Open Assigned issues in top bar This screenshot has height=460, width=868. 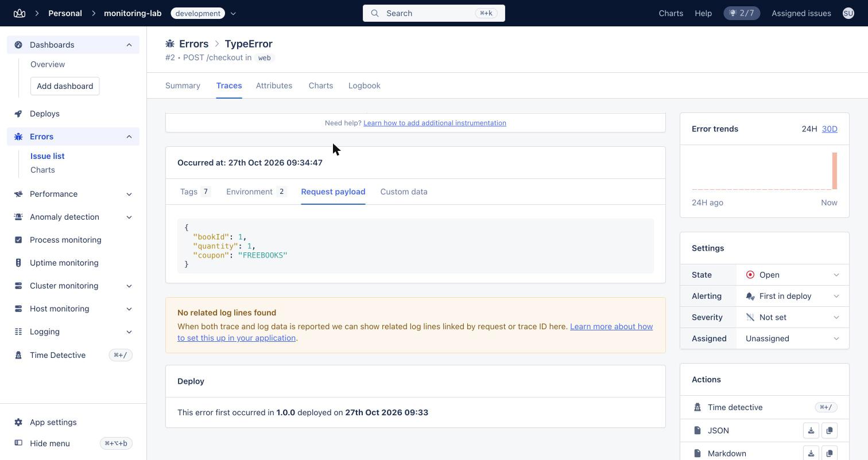(x=801, y=13)
